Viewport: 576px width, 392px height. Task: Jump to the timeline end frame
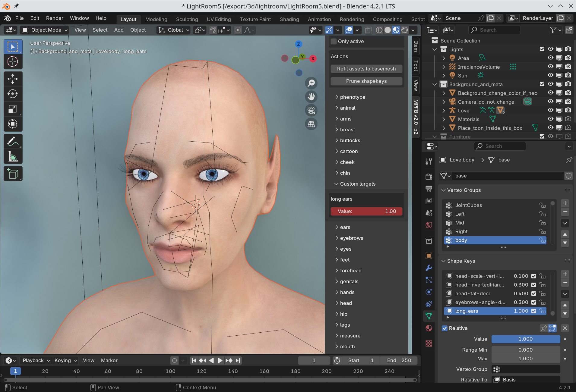click(x=238, y=360)
